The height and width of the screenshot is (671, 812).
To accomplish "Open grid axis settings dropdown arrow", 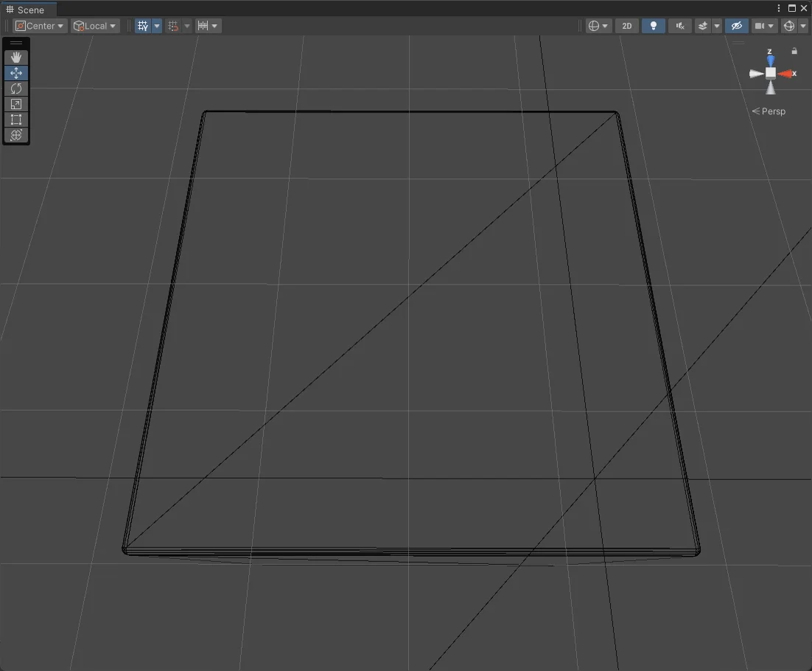I will (x=157, y=26).
